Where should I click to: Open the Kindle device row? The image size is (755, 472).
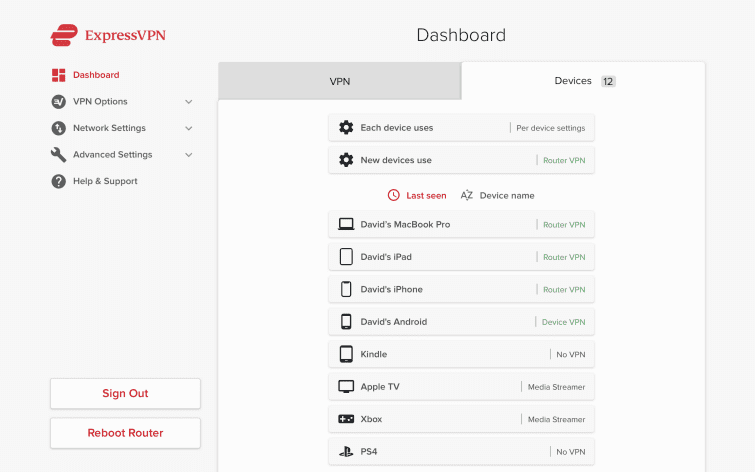[x=461, y=354]
